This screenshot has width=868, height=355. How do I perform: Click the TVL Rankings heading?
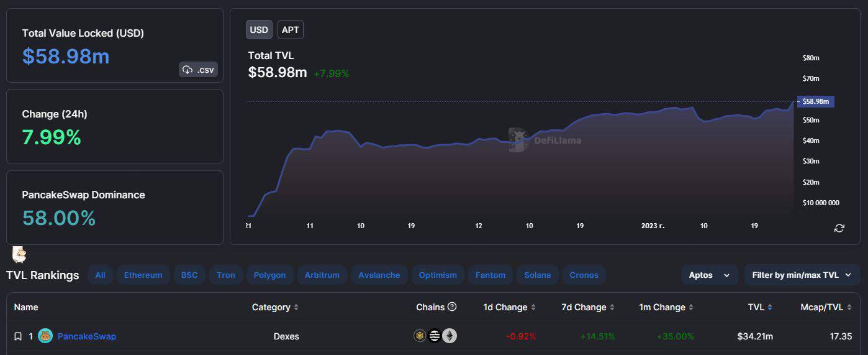click(43, 275)
